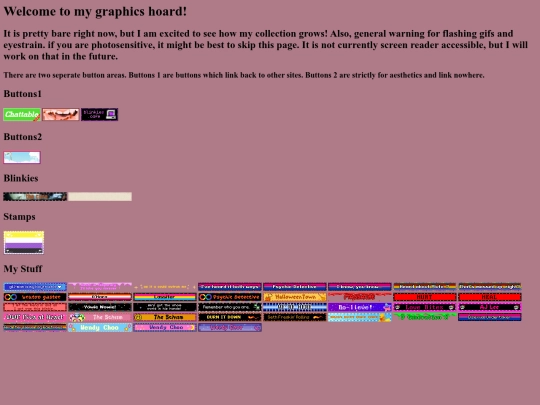Select the orange 'The Schue' blinkie
The image size is (540, 405).
coord(165,317)
